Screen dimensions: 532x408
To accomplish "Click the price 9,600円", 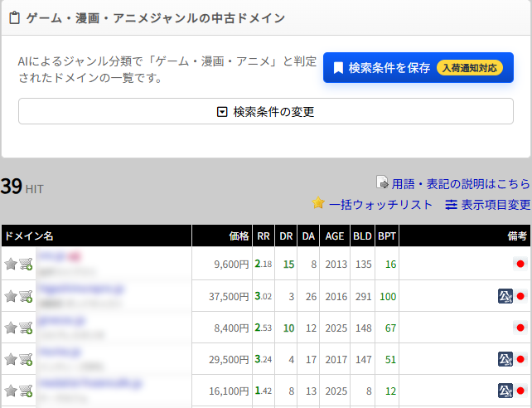I will pyautogui.click(x=231, y=264).
